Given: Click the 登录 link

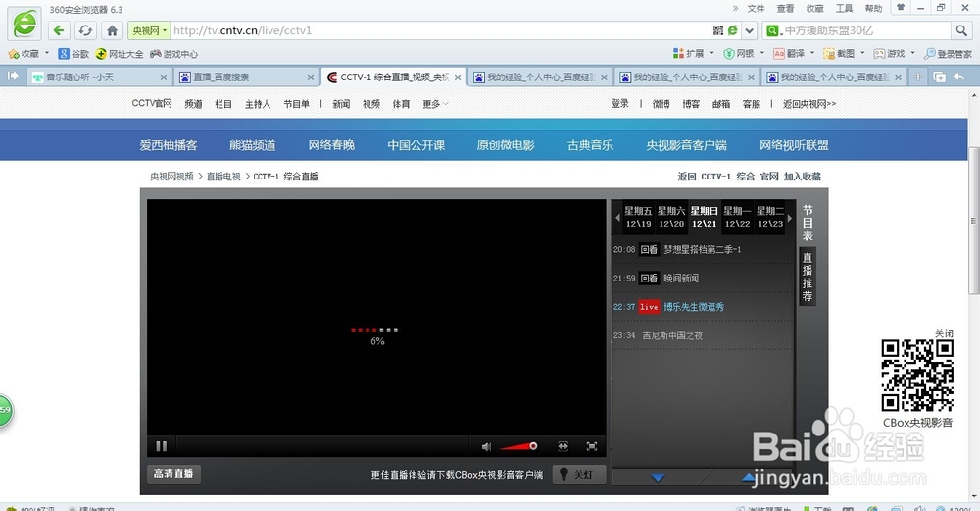Looking at the screenshot, I should (x=620, y=104).
